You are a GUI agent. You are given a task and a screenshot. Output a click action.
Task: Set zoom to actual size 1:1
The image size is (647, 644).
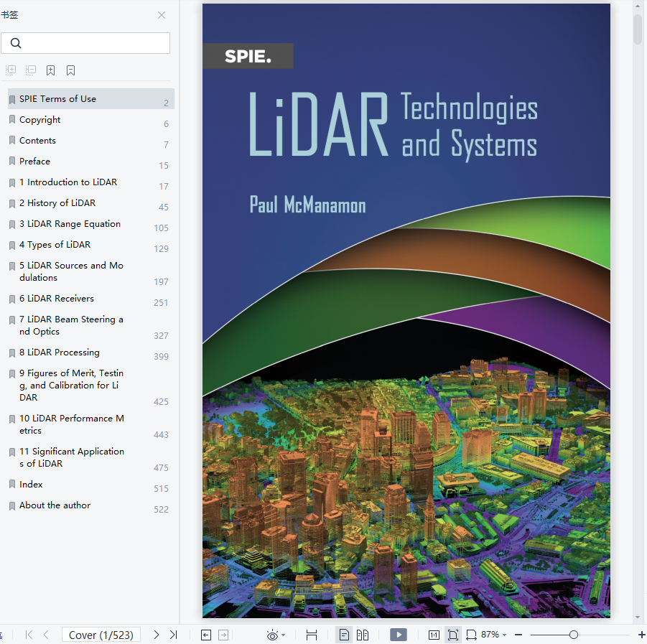point(434,635)
